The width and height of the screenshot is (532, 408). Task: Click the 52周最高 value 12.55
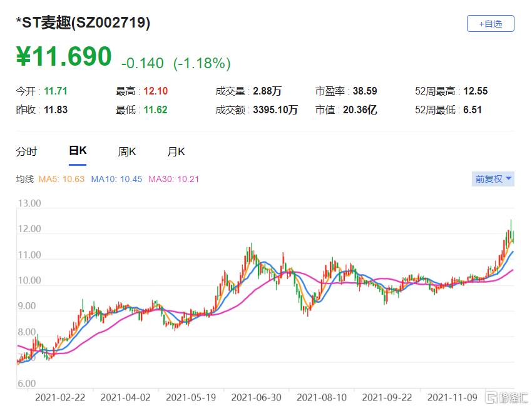point(476,91)
